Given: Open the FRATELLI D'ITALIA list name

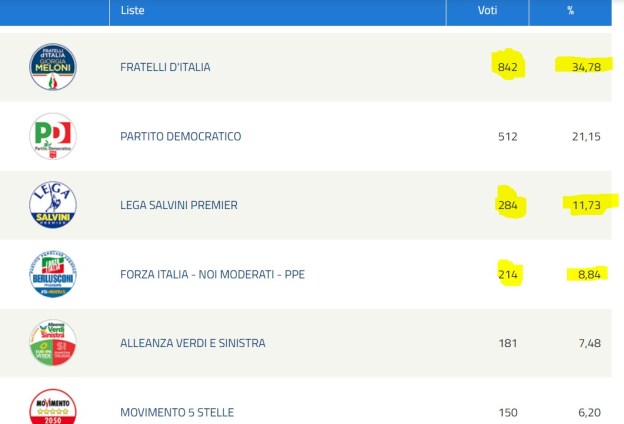Looking at the screenshot, I should point(165,67).
